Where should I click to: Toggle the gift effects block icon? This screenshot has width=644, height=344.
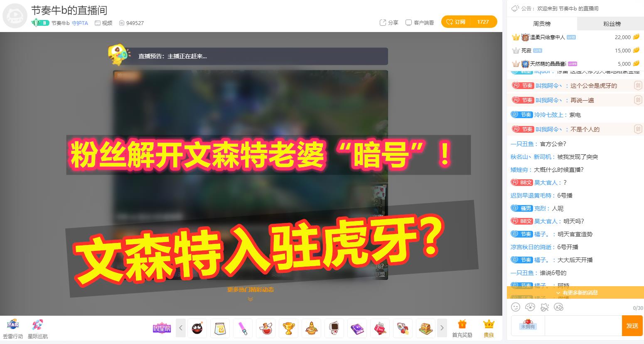pos(544,307)
